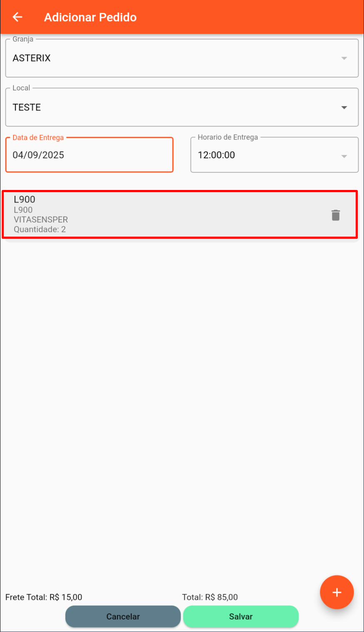The width and height of the screenshot is (364, 632).
Task: Click the VITASENSPER text in item
Action: point(41,220)
